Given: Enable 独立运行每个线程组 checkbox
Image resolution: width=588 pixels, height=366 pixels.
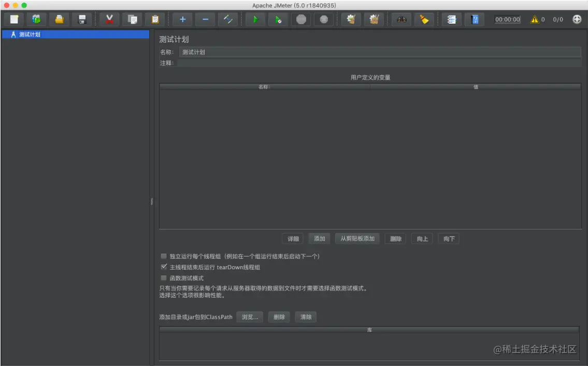Looking at the screenshot, I should (164, 256).
